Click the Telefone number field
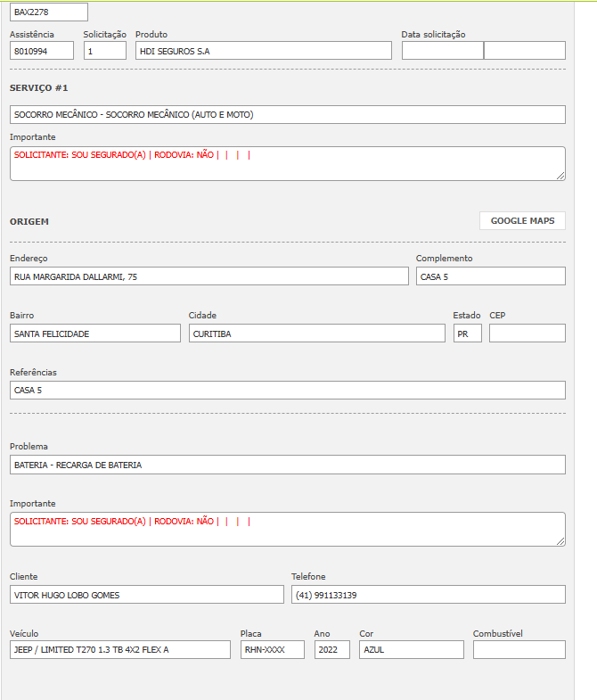Screen dimensions: 597x700 coord(428,595)
